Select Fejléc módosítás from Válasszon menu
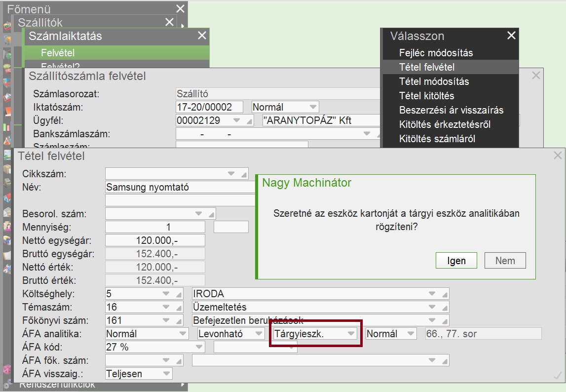566x392 pixels. pos(451,53)
